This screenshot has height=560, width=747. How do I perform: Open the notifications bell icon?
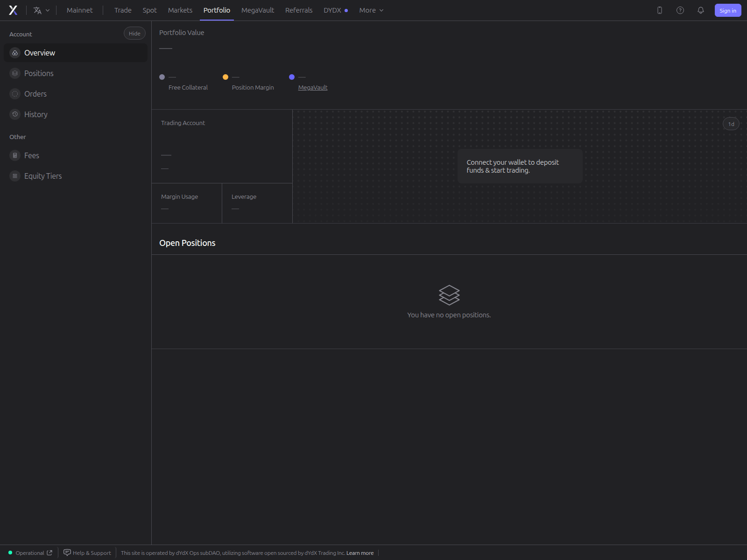click(701, 10)
